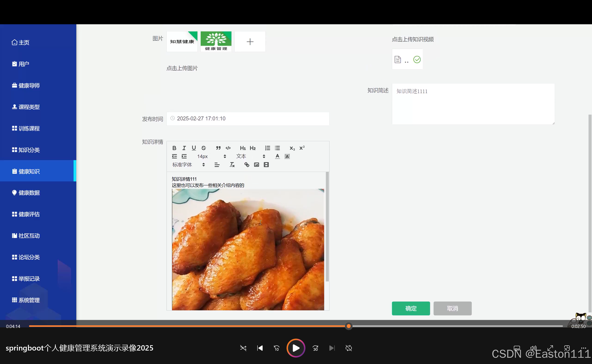Screen dimensions: 592x364
Task: Click the strikethrough icon in the editor
Action: click(x=204, y=148)
